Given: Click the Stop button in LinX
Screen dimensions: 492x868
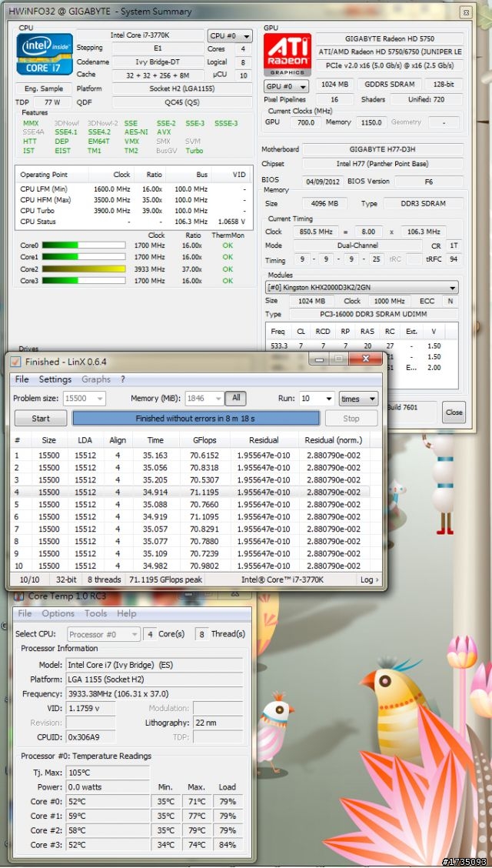Looking at the screenshot, I should click(x=351, y=418).
